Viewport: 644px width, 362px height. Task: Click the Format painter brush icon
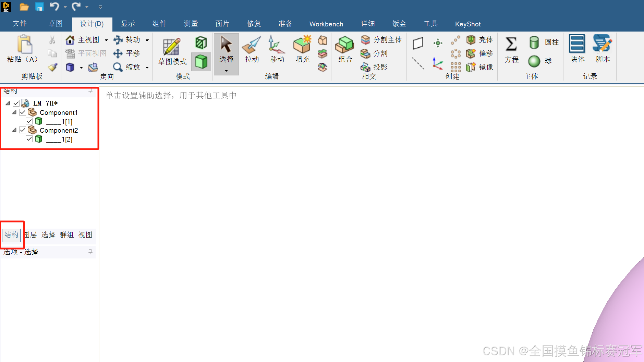pyautogui.click(x=52, y=67)
